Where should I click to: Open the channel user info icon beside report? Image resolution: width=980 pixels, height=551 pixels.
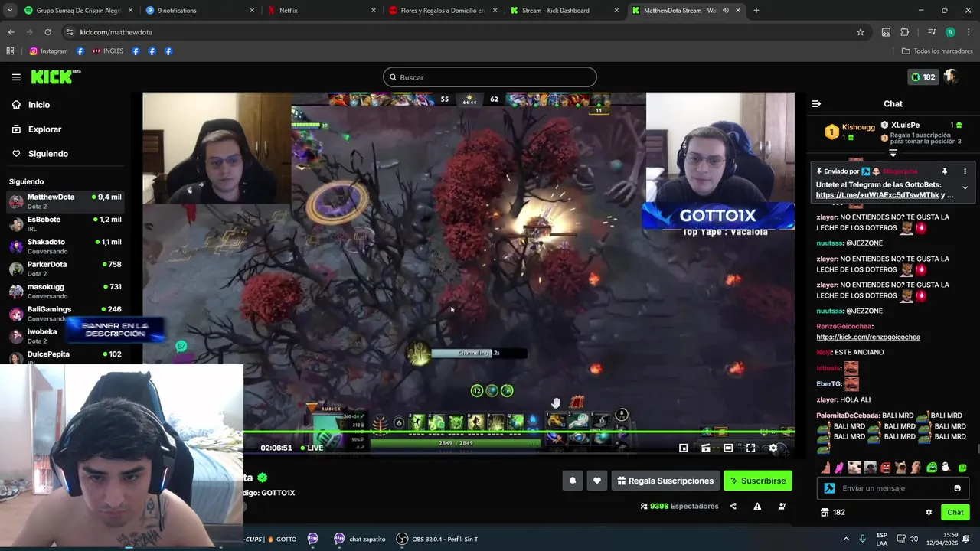click(782, 506)
